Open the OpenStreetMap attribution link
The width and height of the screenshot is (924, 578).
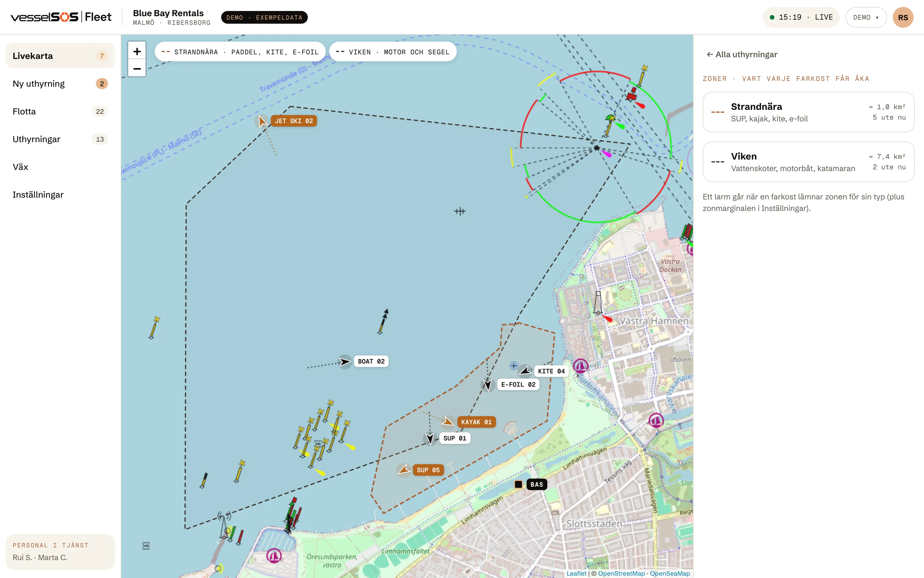(x=621, y=573)
